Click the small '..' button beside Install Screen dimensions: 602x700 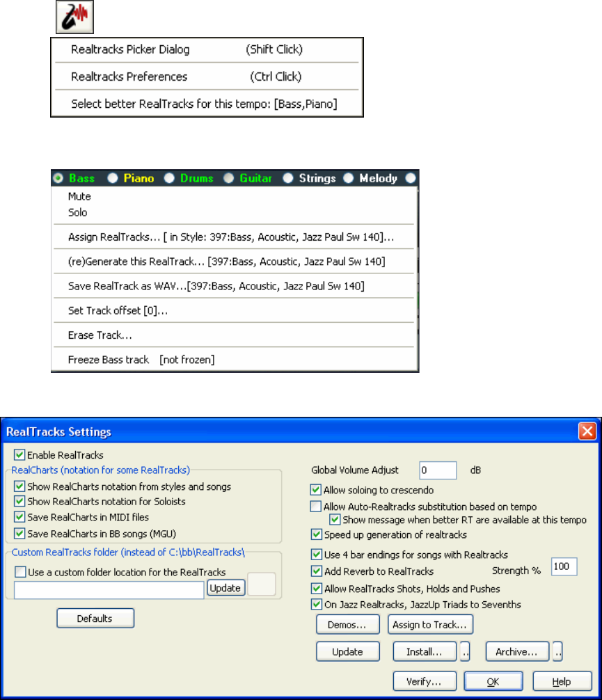click(466, 652)
